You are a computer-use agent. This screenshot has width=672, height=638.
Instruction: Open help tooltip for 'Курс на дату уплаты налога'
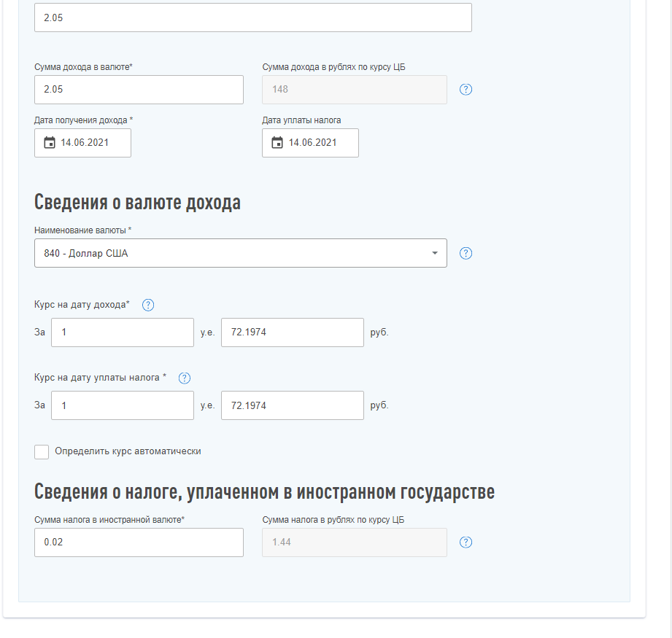click(185, 378)
